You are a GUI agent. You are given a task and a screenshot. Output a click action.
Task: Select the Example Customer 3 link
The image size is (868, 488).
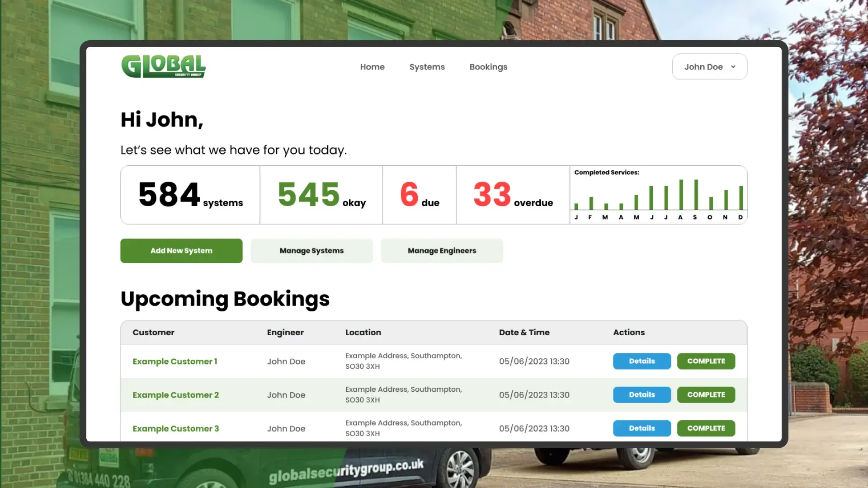click(175, 428)
